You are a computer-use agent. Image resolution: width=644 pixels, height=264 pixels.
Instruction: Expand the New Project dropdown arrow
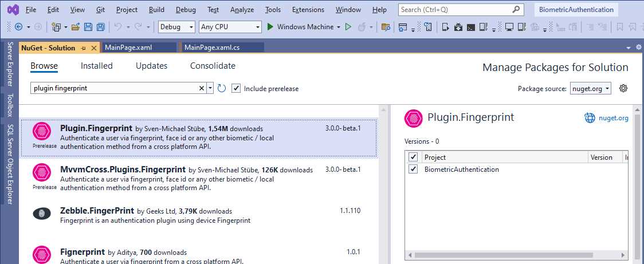point(65,27)
